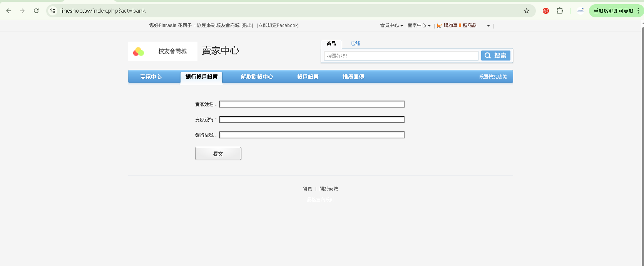
Task: Click the browser forward arrow
Action: [22, 11]
